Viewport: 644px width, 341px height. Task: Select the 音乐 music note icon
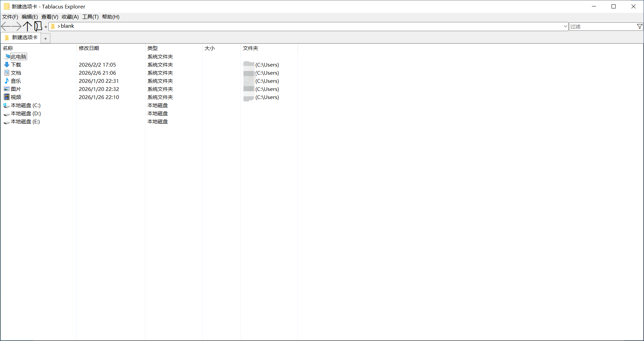(7, 81)
